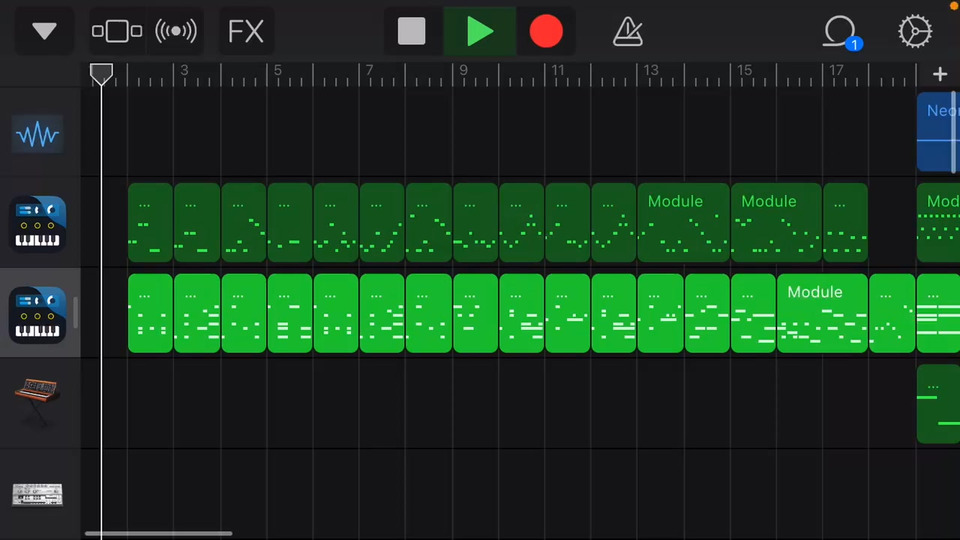Select the first bright green region at bar 2
The image size is (960, 540).
tap(150, 313)
